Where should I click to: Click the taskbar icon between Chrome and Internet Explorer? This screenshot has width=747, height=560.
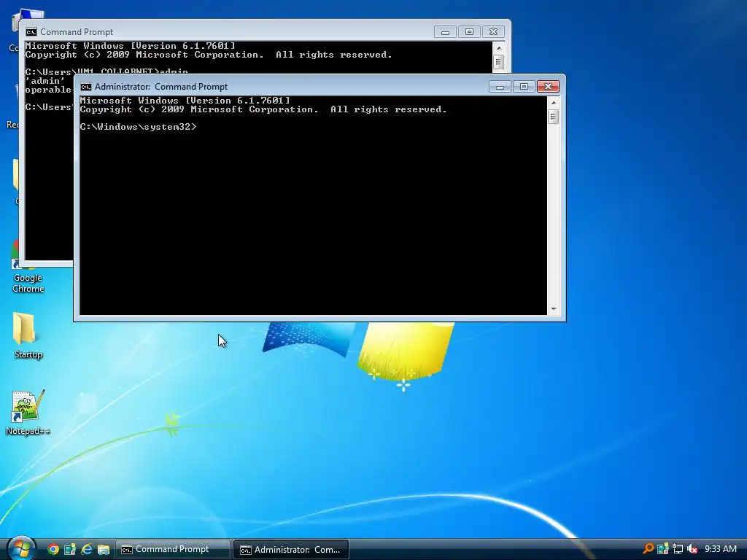pyautogui.click(x=70, y=549)
